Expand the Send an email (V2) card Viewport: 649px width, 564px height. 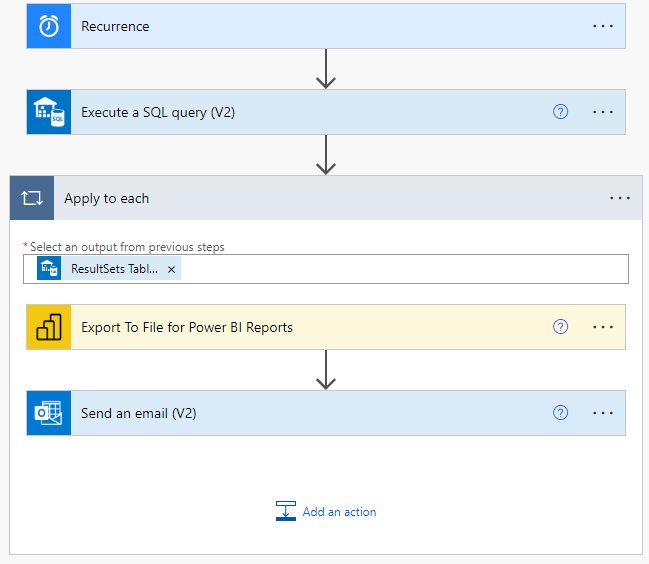326,413
